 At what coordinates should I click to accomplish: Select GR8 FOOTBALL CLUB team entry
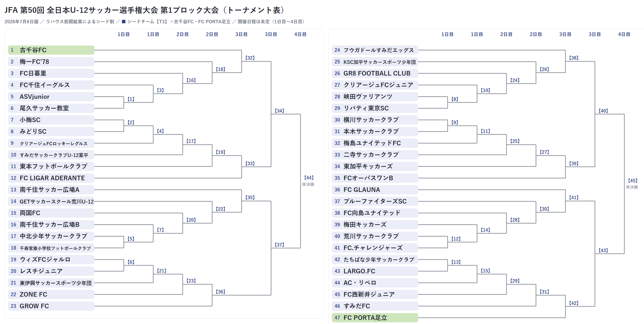click(375, 73)
